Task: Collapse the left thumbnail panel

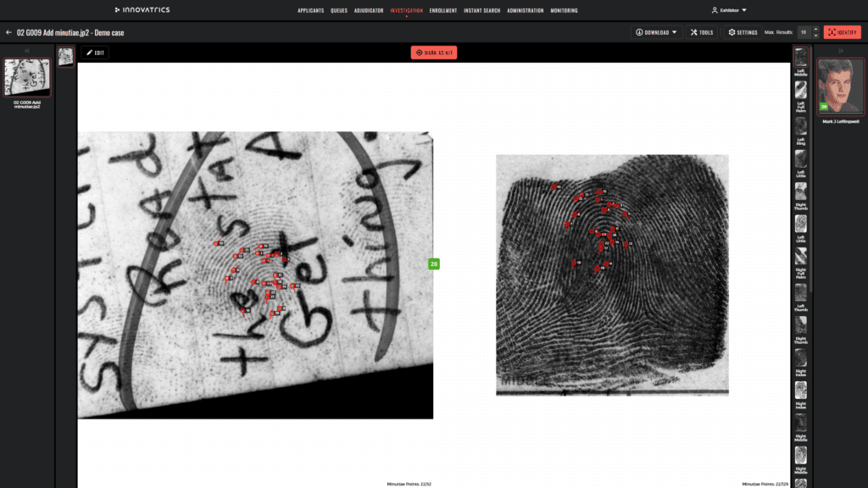Action: point(27,51)
